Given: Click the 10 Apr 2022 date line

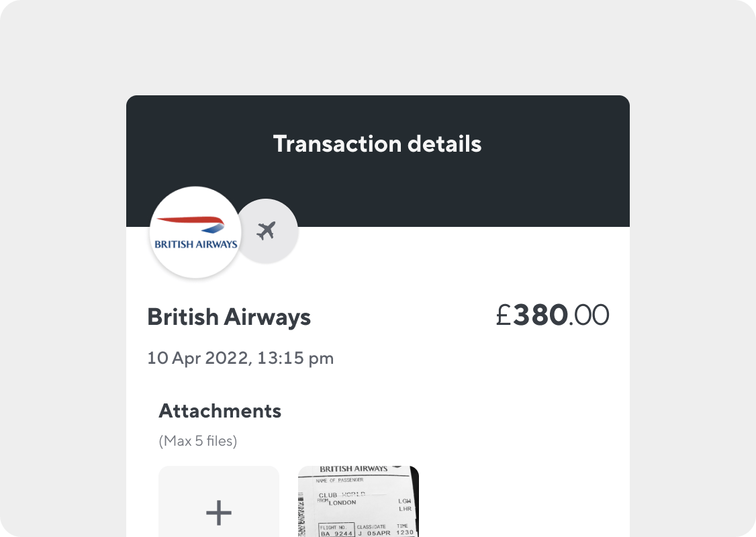Looking at the screenshot, I should coord(240,358).
